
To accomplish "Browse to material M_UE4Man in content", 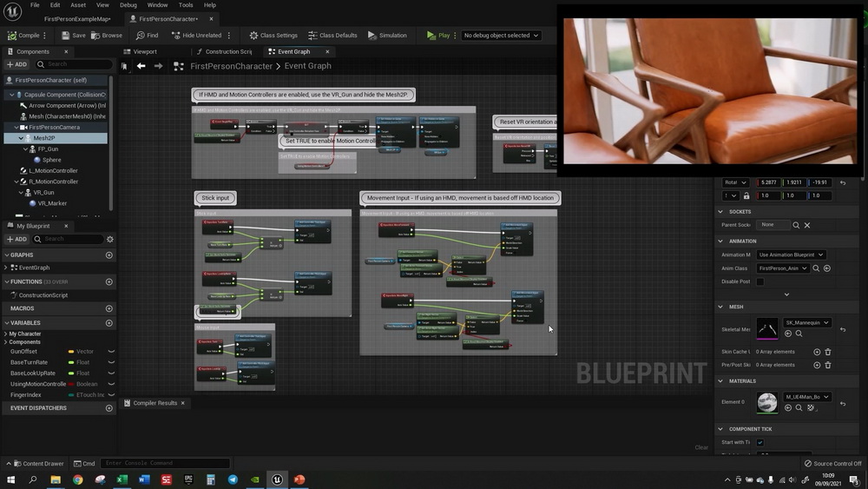I will point(799,408).
